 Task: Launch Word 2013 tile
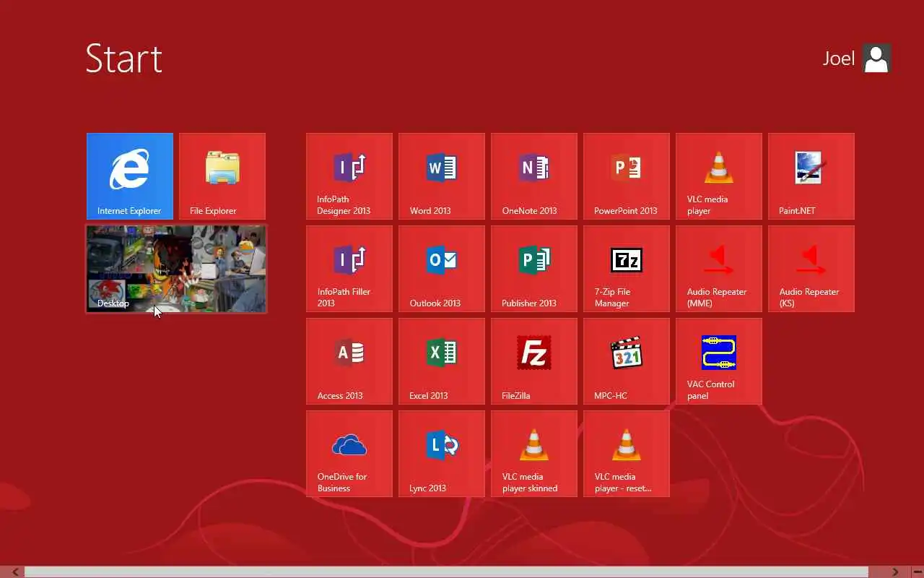pos(442,176)
